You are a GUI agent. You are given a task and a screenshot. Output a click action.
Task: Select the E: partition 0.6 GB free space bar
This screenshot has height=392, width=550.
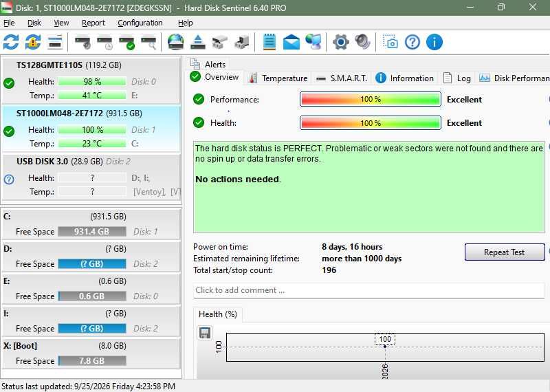92,296
